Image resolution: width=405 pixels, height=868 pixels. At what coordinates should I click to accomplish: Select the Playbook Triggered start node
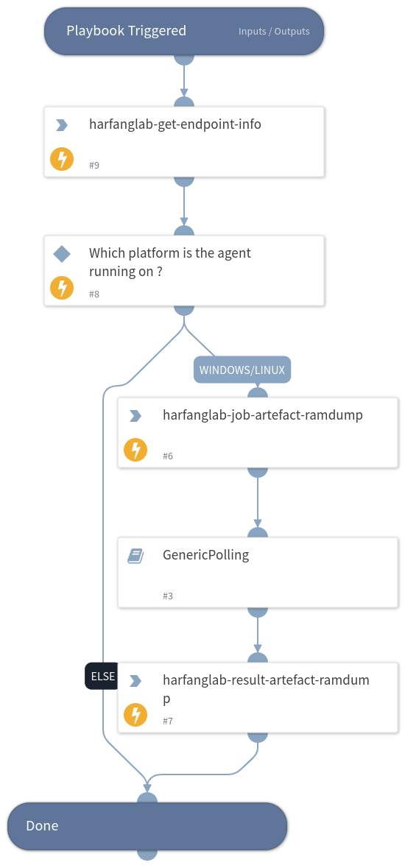(x=184, y=31)
